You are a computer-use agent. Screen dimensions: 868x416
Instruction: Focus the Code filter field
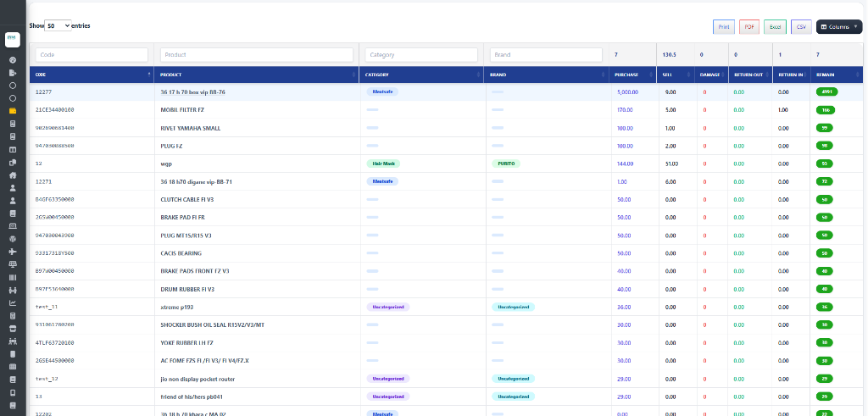coord(92,55)
